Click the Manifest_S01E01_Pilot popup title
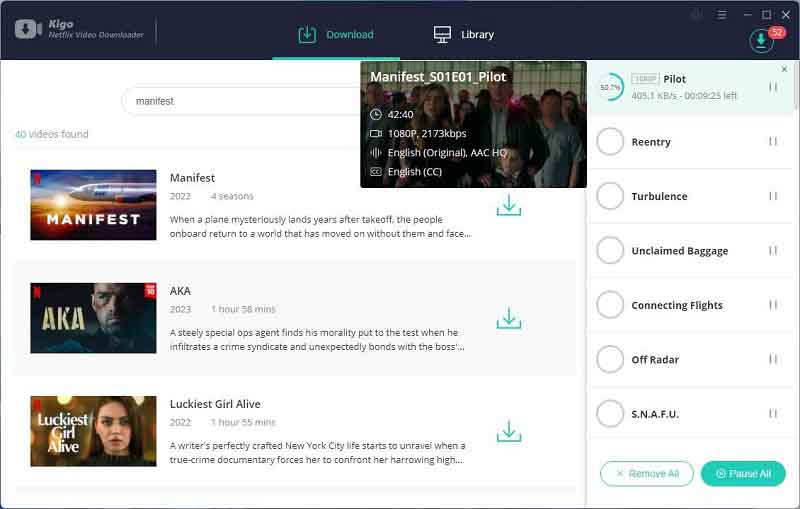 click(438, 77)
